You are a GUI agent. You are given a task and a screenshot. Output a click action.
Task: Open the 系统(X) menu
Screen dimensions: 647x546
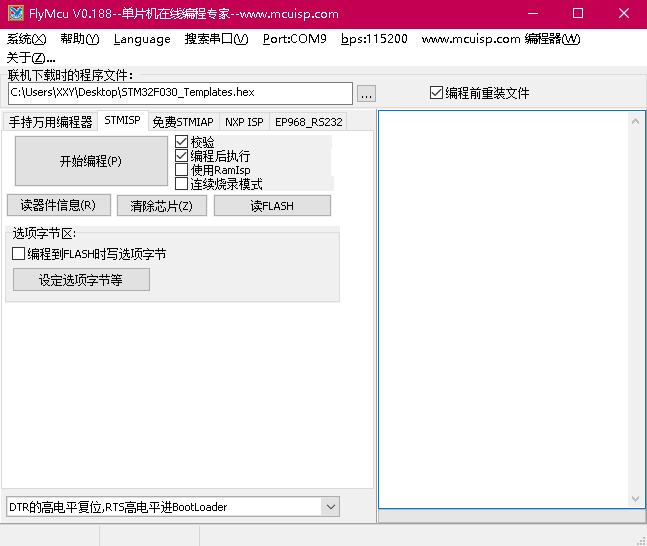click(26, 39)
